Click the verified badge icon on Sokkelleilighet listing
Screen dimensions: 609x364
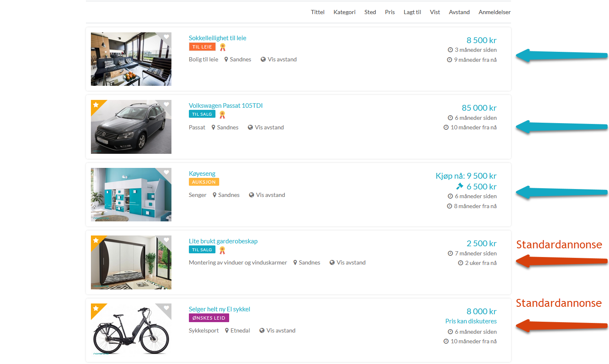223,47
